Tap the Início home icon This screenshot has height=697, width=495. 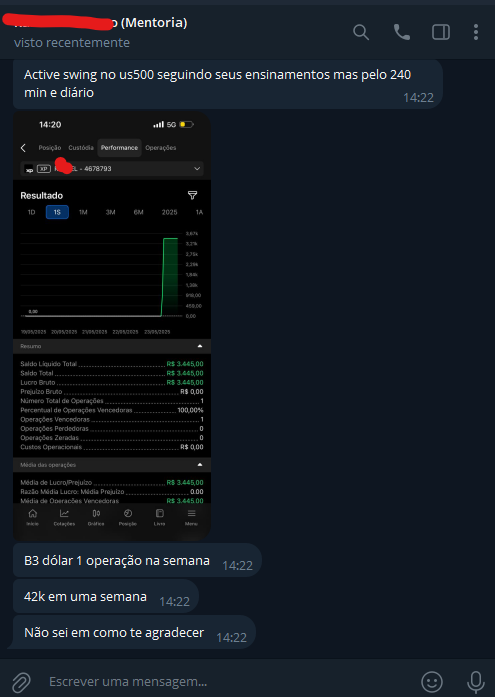point(32,517)
